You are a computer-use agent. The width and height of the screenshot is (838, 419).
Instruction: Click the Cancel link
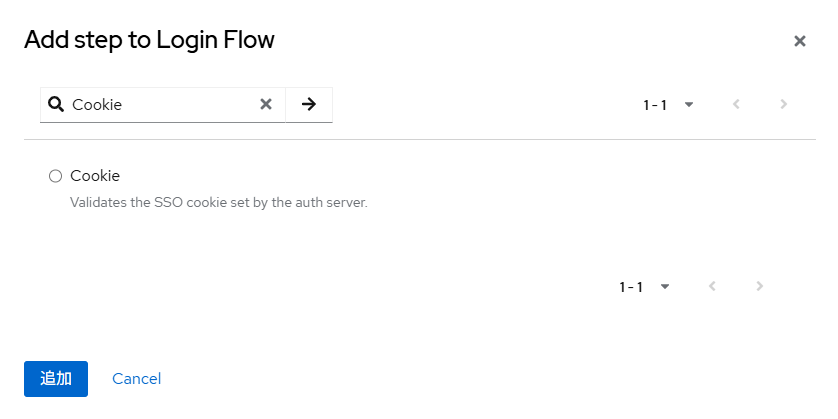coord(136,379)
